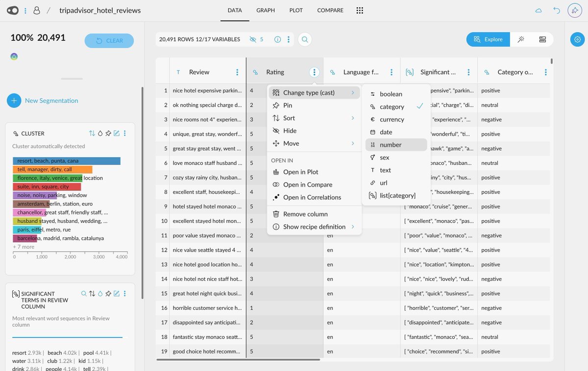Viewport: 588px width, 371px height.
Task: Edit the CLUSTER card
Action: pyautogui.click(x=117, y=133)
